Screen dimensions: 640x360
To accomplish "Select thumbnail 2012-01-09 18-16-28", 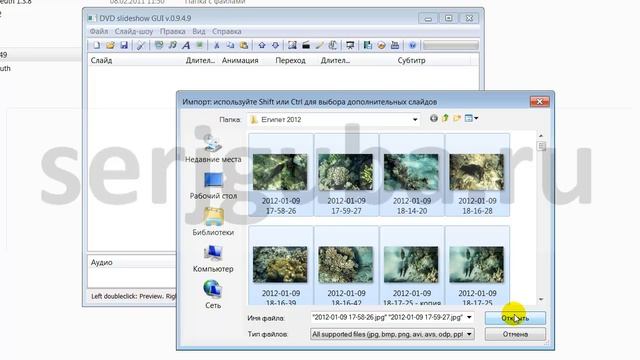I will [x=477, y=175].
